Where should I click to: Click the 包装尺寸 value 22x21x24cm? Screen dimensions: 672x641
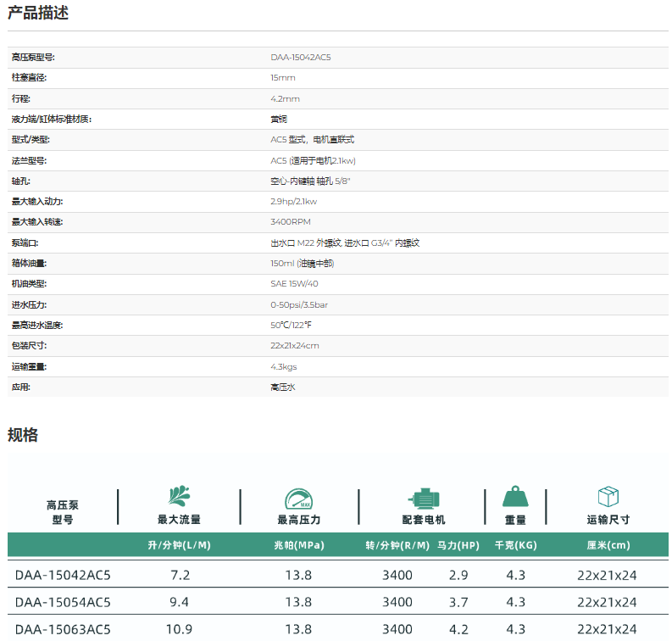295,345
